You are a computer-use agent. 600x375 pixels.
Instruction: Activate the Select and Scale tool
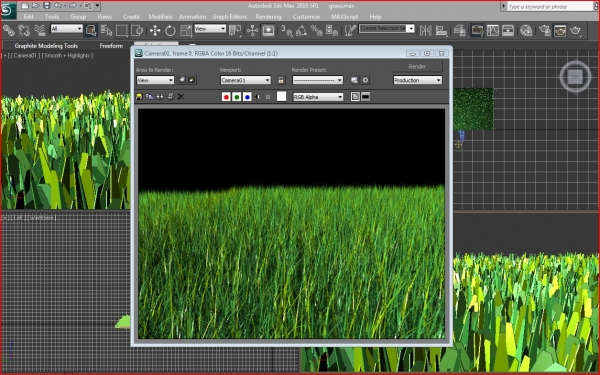(186, 30)
